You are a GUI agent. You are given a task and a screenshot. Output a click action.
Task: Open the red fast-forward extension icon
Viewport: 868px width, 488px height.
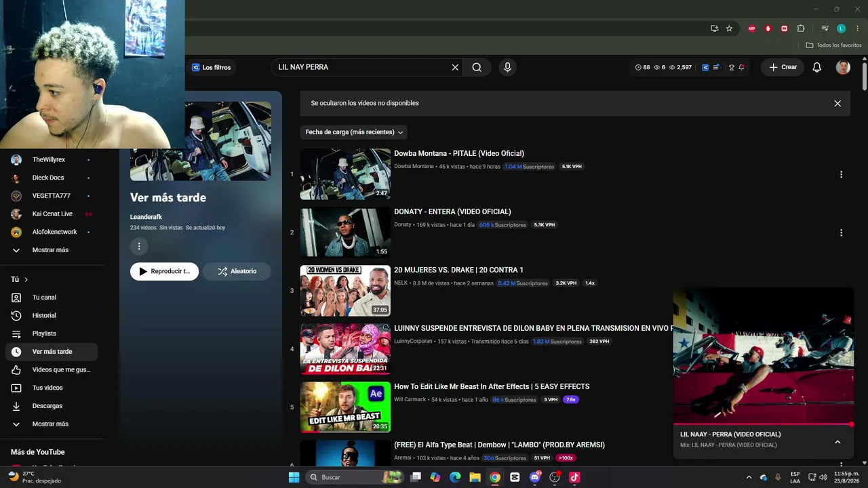coord(785,28)
